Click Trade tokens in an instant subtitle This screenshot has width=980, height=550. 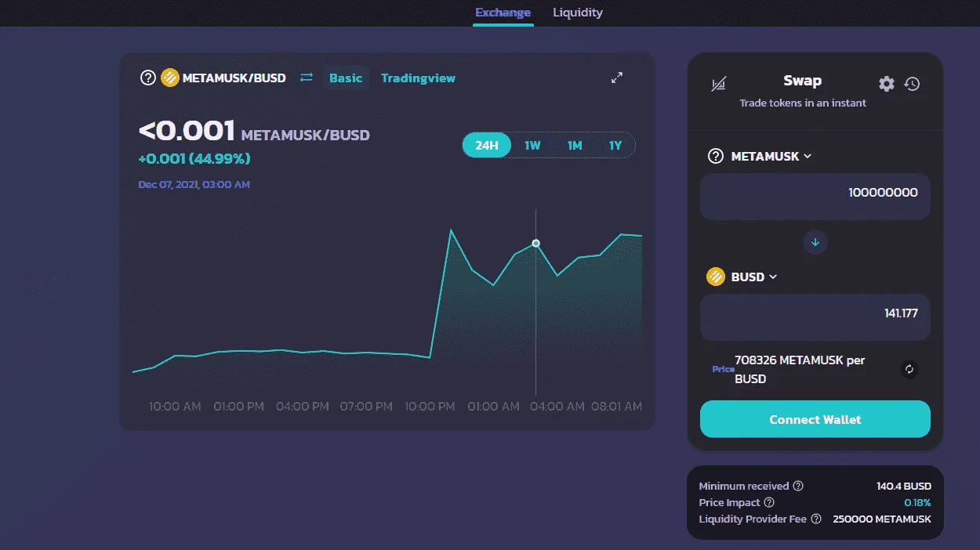point(803,103)
